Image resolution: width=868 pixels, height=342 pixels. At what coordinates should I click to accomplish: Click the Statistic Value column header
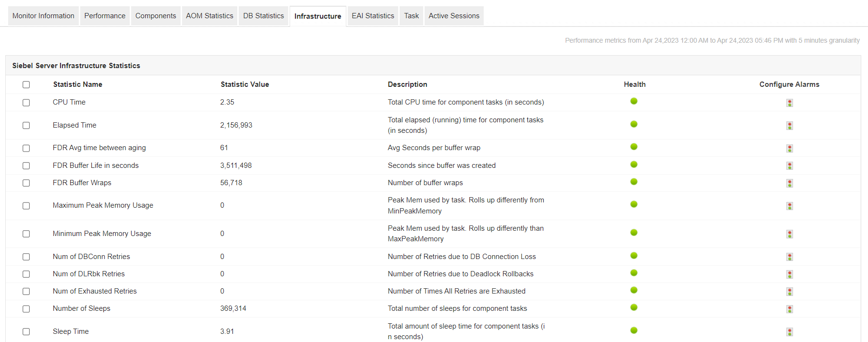pos(245,84)
